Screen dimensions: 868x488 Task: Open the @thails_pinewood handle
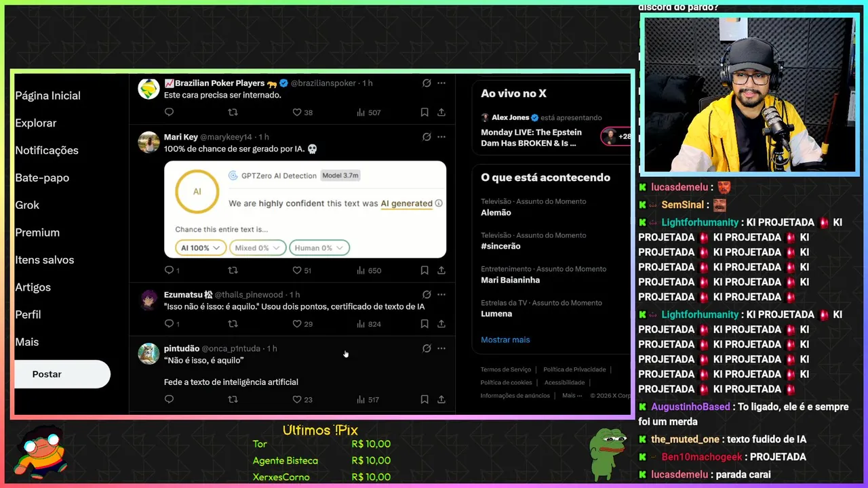[250, 295]
